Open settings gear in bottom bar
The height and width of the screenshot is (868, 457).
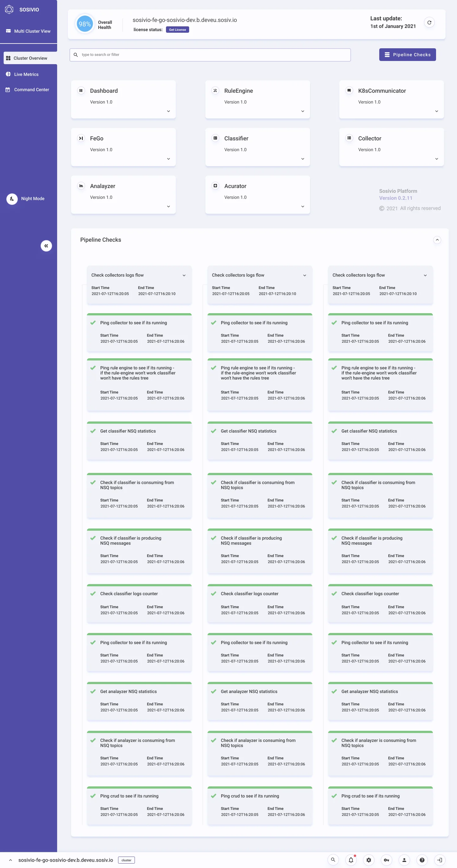[x=369, y=859]
